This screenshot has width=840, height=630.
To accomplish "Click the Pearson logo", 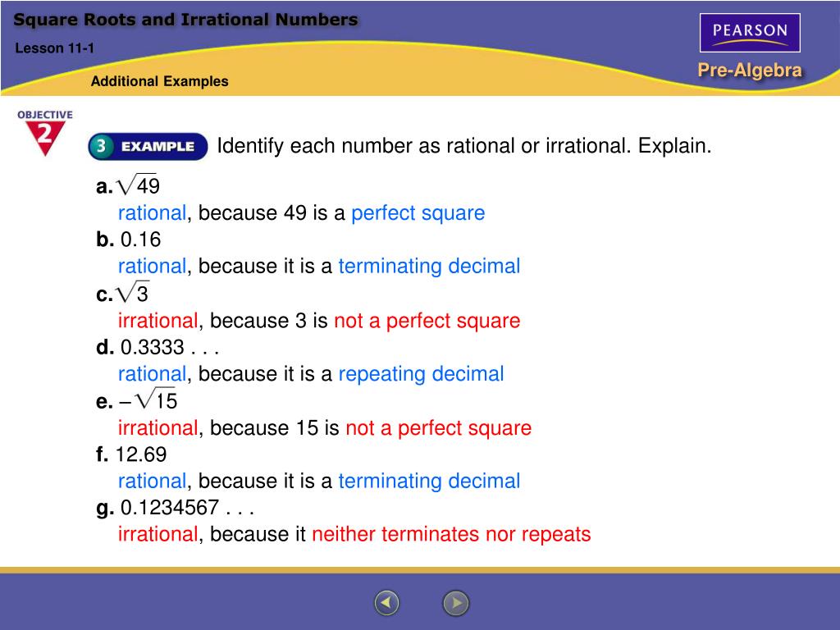I will pos(750,33).
